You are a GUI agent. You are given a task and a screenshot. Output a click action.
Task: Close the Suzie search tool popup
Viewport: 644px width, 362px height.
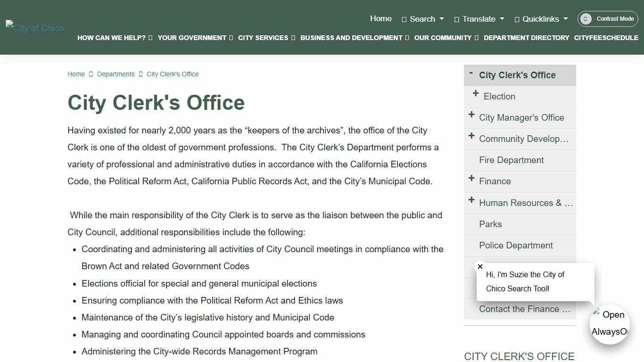(x=480, y=266)
